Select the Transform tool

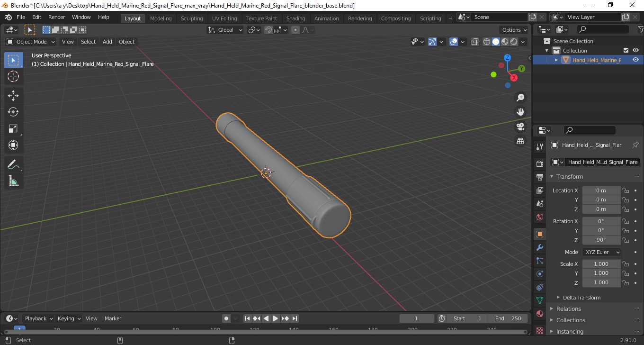13,145
